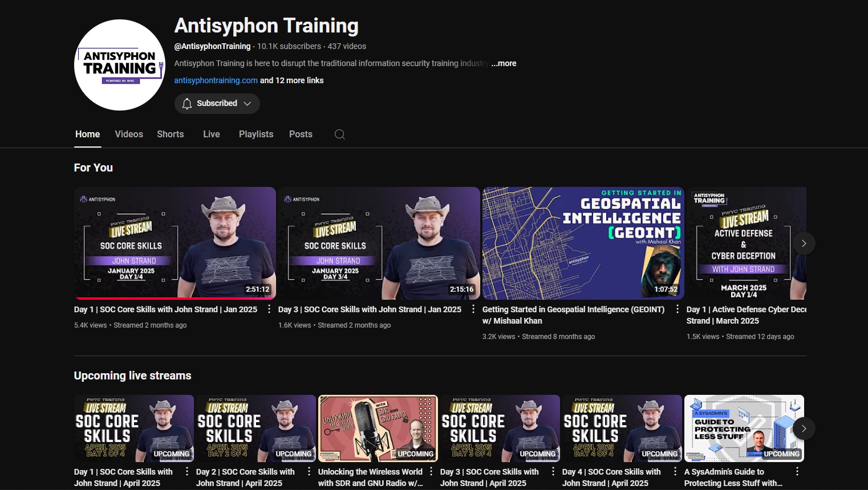
Task: Open the Playlists tab
Action: [256, 134]
